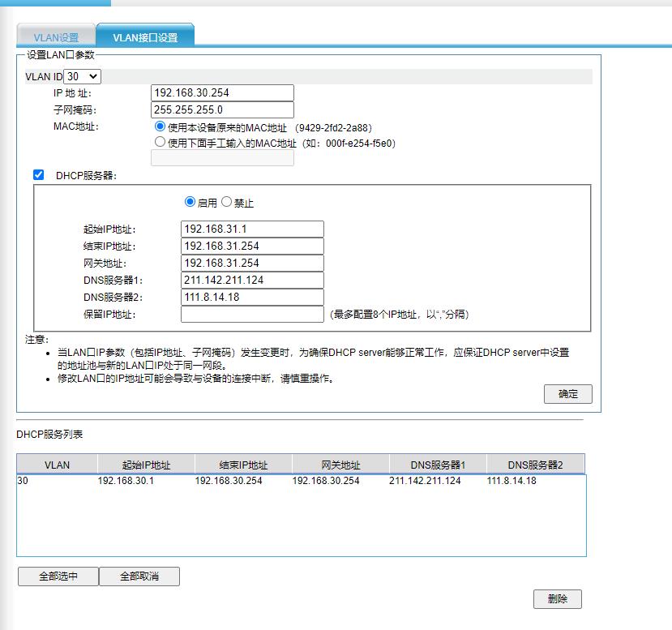The height and width of the screenshot is (630, 672).
Task: Click the VLAN column header
Action: coord(57,465)
